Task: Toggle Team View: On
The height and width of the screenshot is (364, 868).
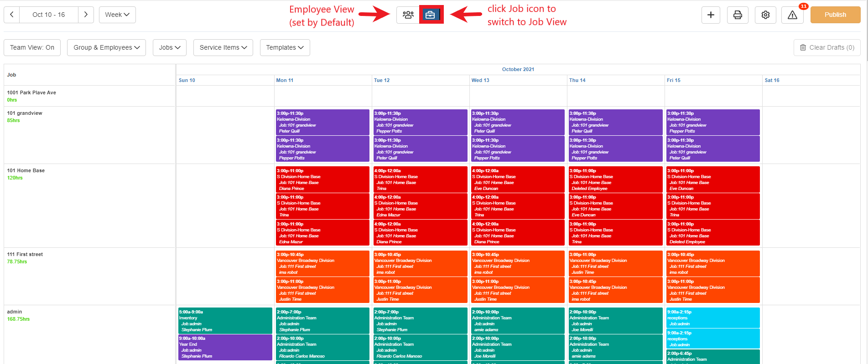Action: 32,47
